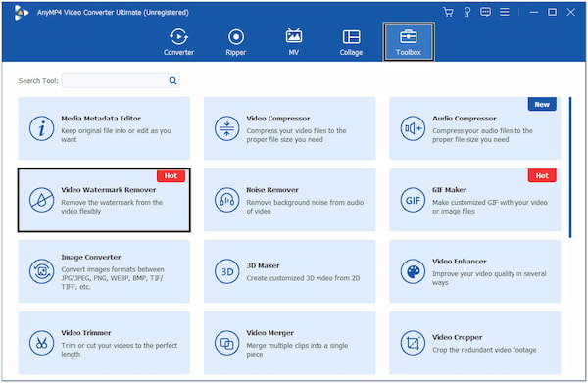Launch the Video Enhancer title
The width and height of the screenshot is (588, 383).
coord(459,262)
